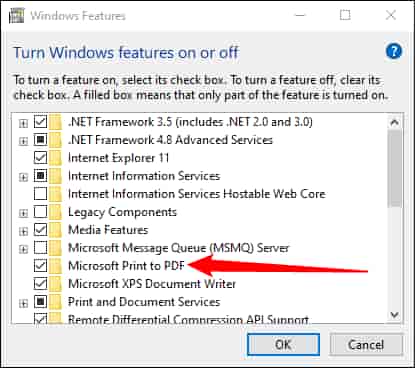Select the Microsoft Print to PDF label
This screenshot has width=415, height=368.
tap(126, 266)
